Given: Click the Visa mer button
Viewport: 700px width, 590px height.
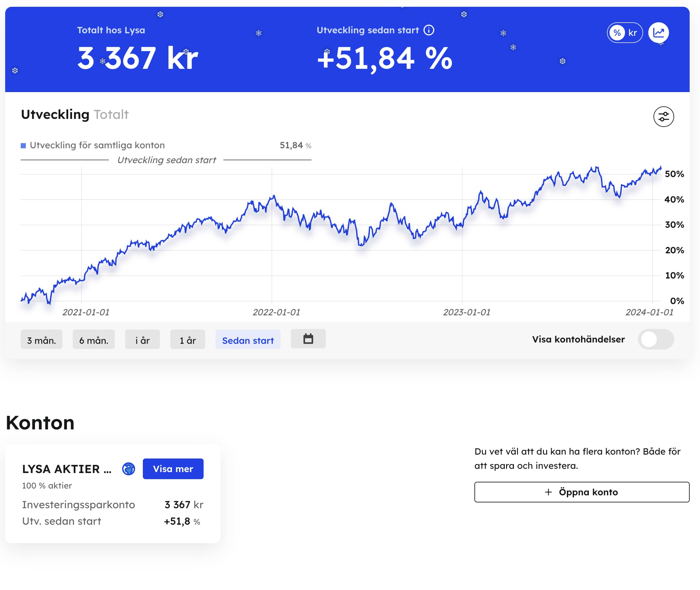Looking at the screenshot, I should coord(173,469).
